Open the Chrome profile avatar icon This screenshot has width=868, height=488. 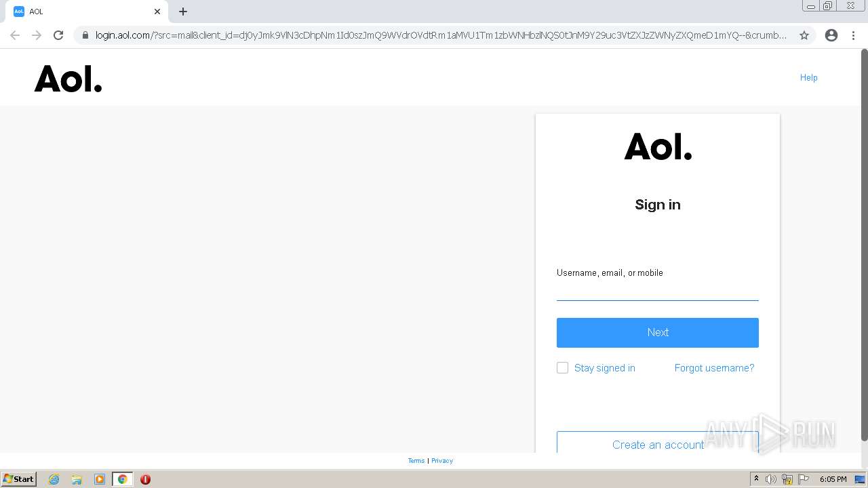(831, 35)
